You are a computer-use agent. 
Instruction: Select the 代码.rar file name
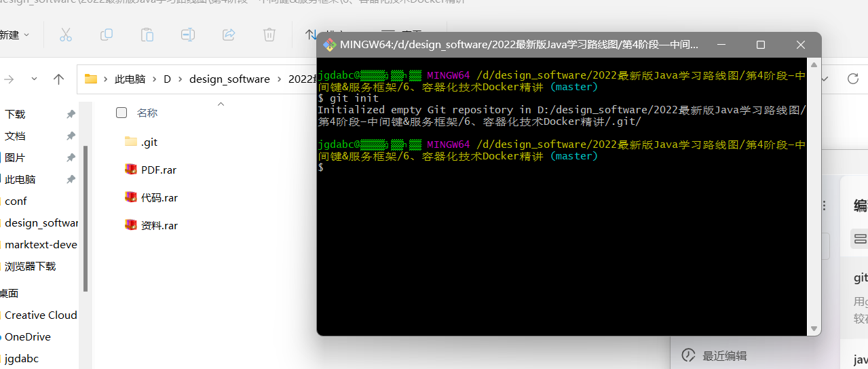click(x=159, y=197)
